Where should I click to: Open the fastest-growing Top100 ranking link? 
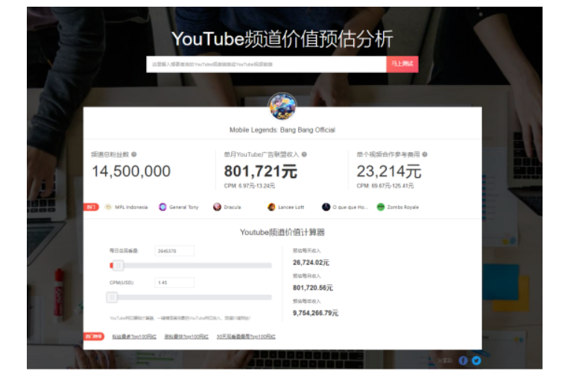coord(186,337)
